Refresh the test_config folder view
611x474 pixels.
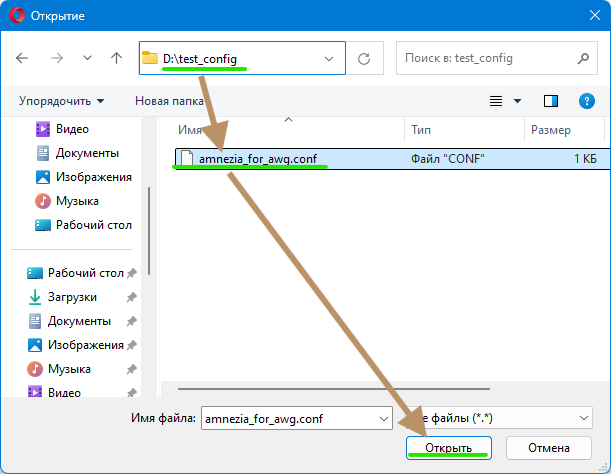(364, 59)
